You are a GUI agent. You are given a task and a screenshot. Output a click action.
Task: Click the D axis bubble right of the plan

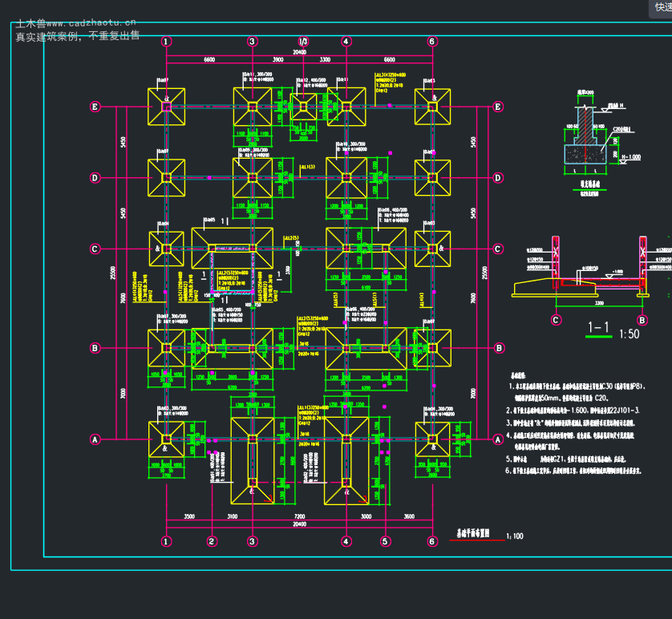pyautogui.click(x=497, y=178)
